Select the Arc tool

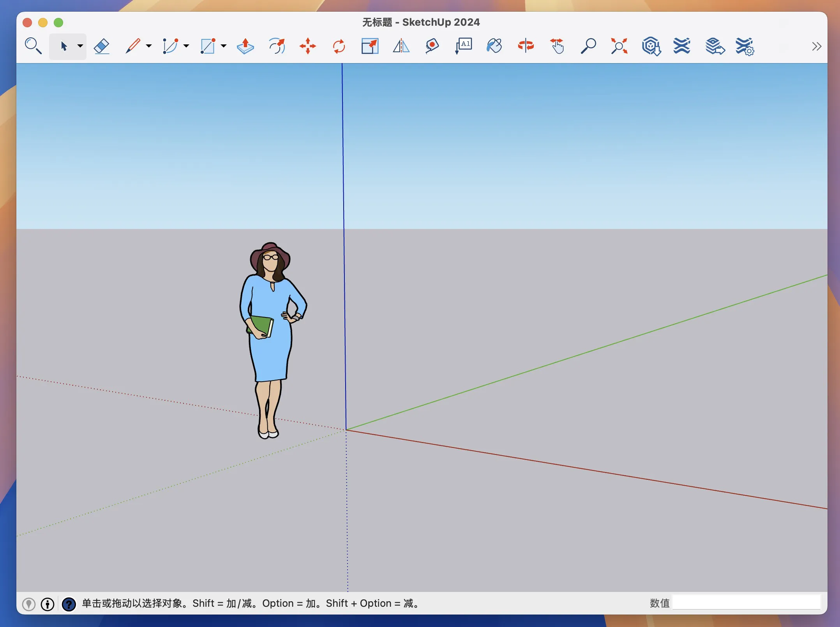[170, 46]
